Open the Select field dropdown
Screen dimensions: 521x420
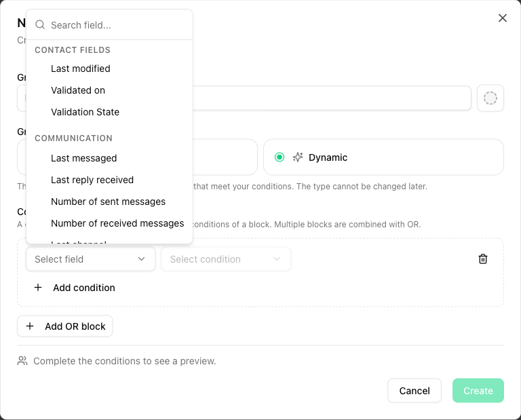90,259
